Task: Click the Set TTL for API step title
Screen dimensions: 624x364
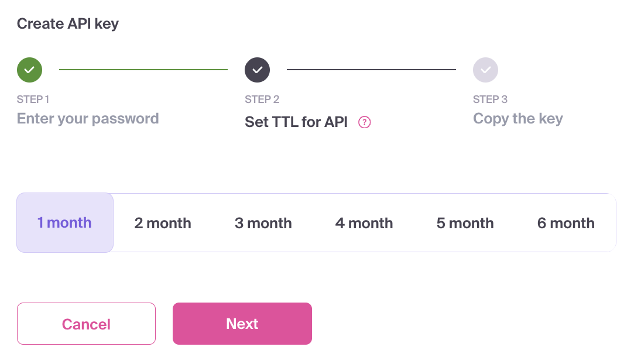Action: 296,122
